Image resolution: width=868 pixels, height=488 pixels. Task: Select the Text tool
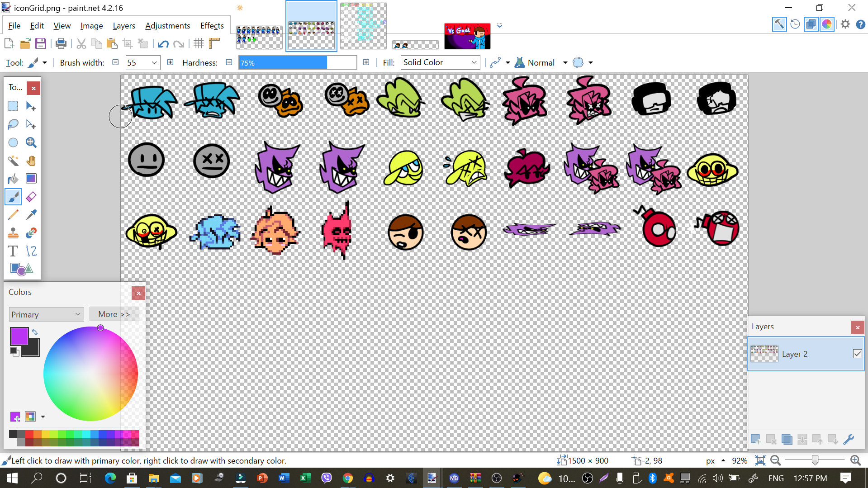point(13,251)
